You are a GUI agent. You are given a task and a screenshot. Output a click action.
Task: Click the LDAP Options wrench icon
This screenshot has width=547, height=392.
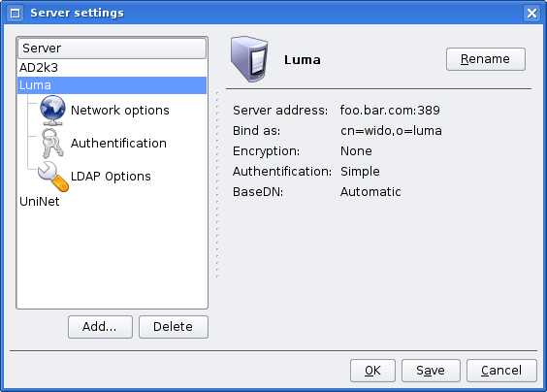(x=53, y=177)
